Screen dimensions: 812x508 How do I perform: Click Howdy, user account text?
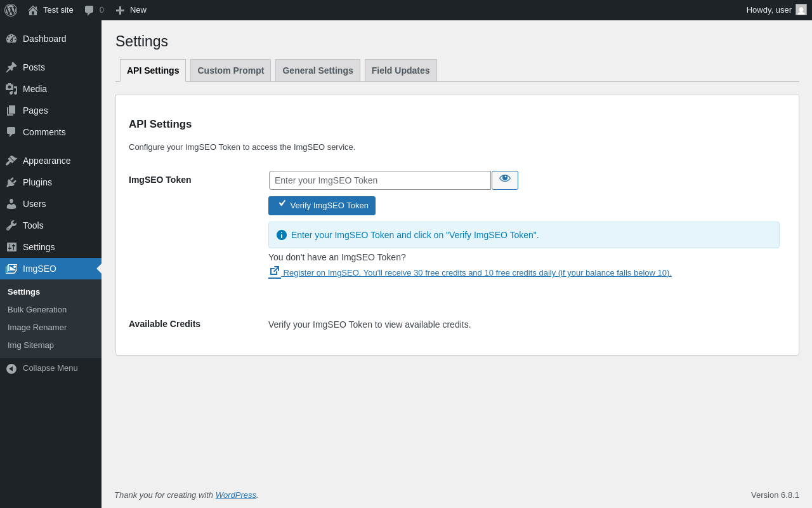tap(769, 10)
